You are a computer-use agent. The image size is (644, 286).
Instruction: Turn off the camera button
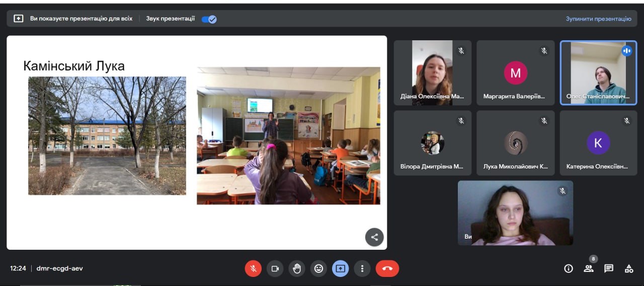pos(275,268)
